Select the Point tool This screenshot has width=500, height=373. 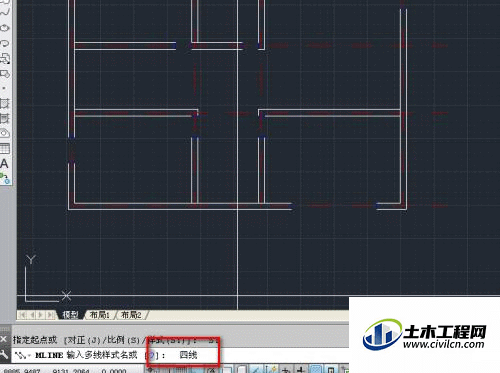[x=4, y=88]
